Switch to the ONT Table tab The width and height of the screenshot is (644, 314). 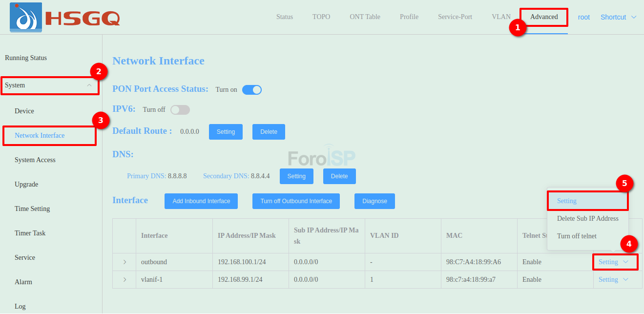point(365,17)
